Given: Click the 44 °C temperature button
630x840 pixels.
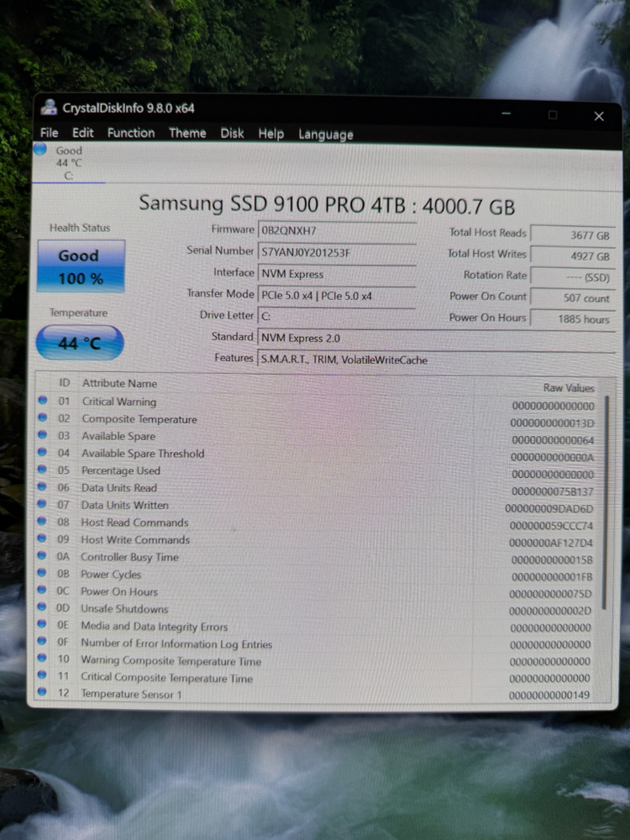Looking at the screenshot, I should tap(80, 343).
